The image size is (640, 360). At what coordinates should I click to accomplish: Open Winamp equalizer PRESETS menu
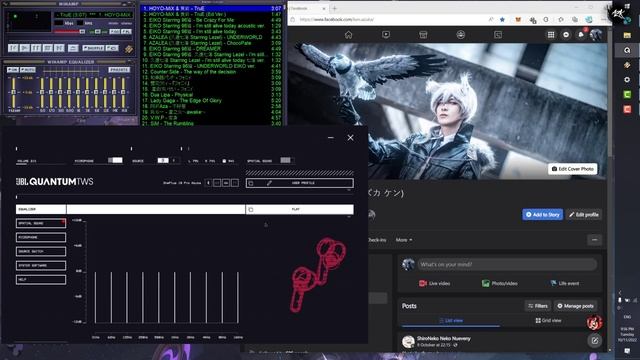click(x=119, y=70)
